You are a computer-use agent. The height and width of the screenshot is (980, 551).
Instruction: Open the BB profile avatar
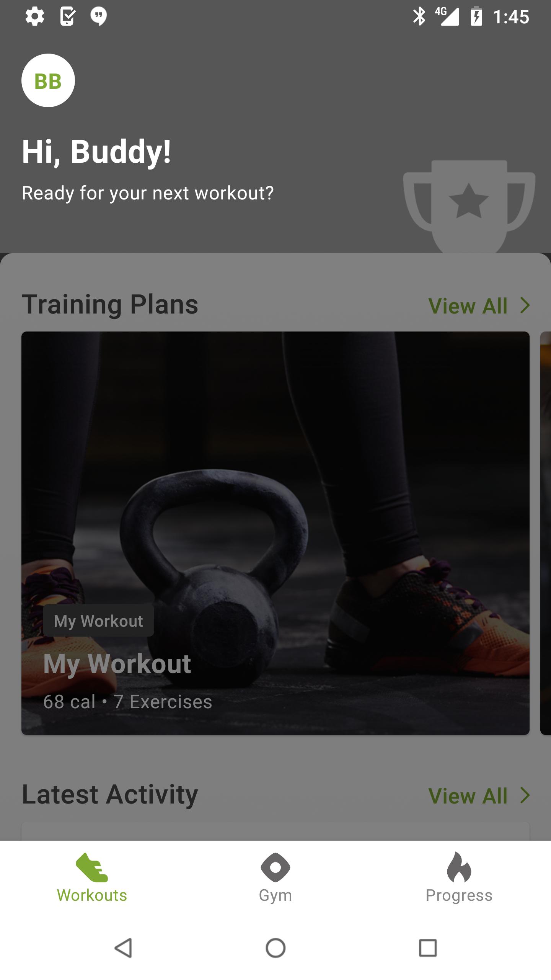pos(48,80)
